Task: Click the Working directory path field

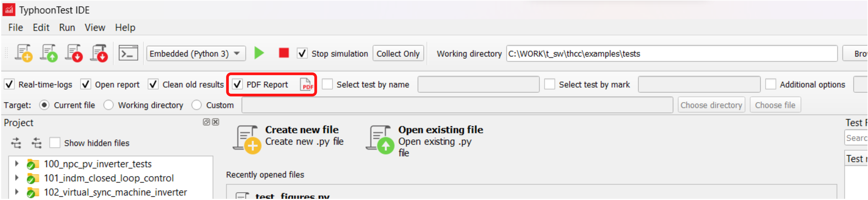Action: (671, 54)
